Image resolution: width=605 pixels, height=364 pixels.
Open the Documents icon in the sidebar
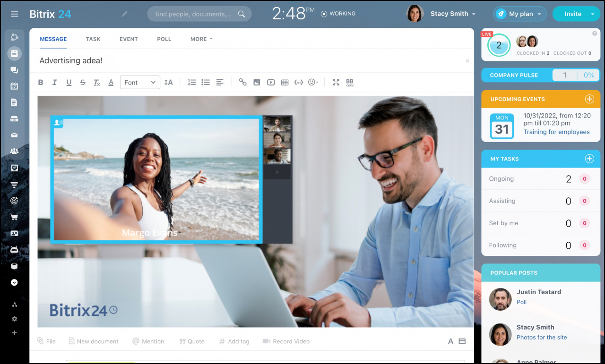click(x=14, y=102)
